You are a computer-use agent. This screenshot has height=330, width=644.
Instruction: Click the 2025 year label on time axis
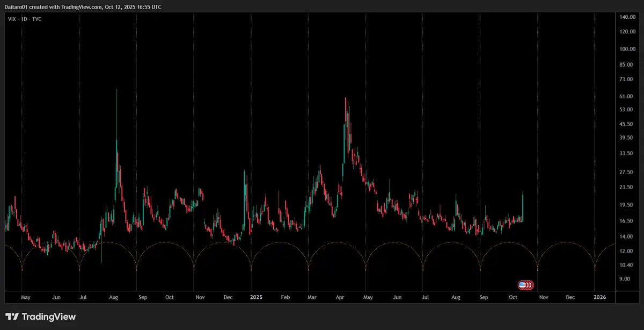(x=255, y=297)
